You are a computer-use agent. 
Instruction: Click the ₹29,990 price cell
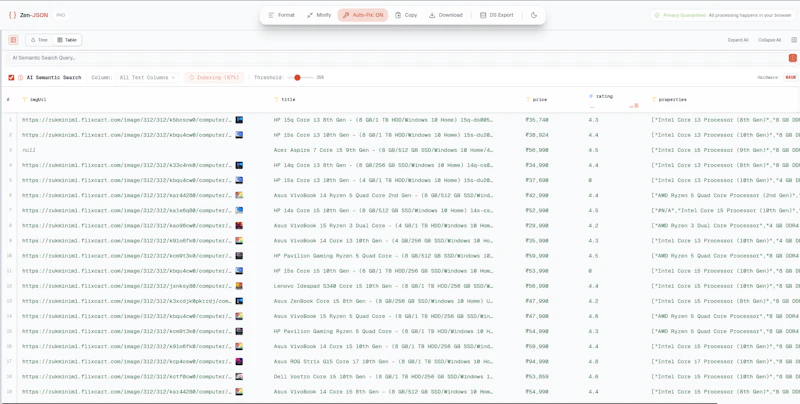tap(537, 225)
